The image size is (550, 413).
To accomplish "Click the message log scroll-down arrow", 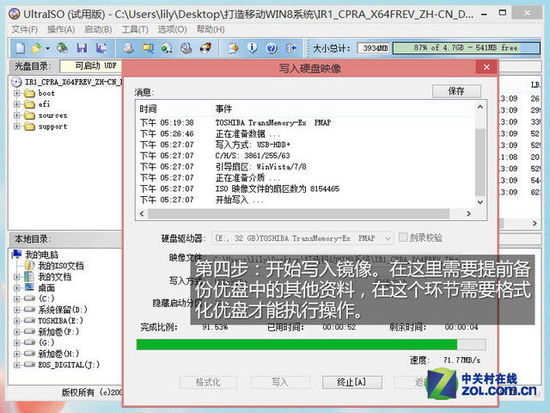I will tap(480, 202).
